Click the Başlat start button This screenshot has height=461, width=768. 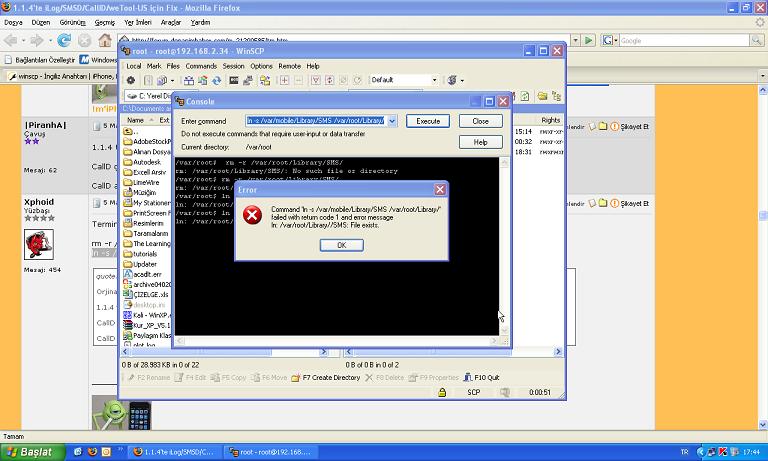click(x=32, y=452)
